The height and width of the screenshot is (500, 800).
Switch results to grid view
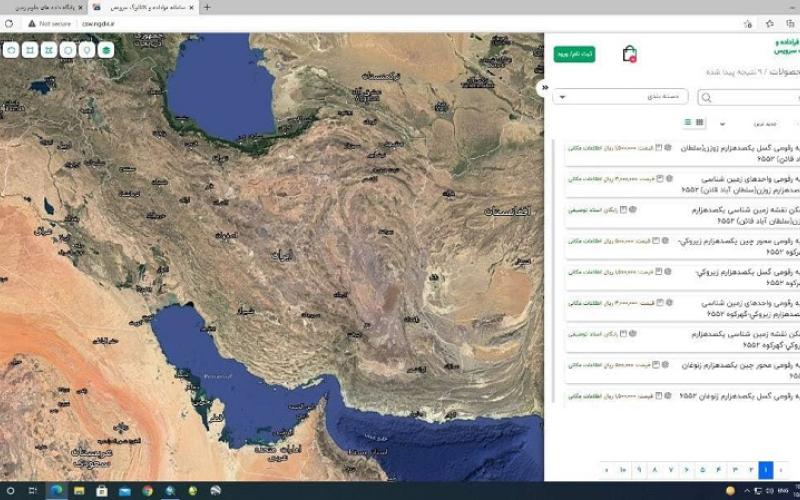(699, 122)
